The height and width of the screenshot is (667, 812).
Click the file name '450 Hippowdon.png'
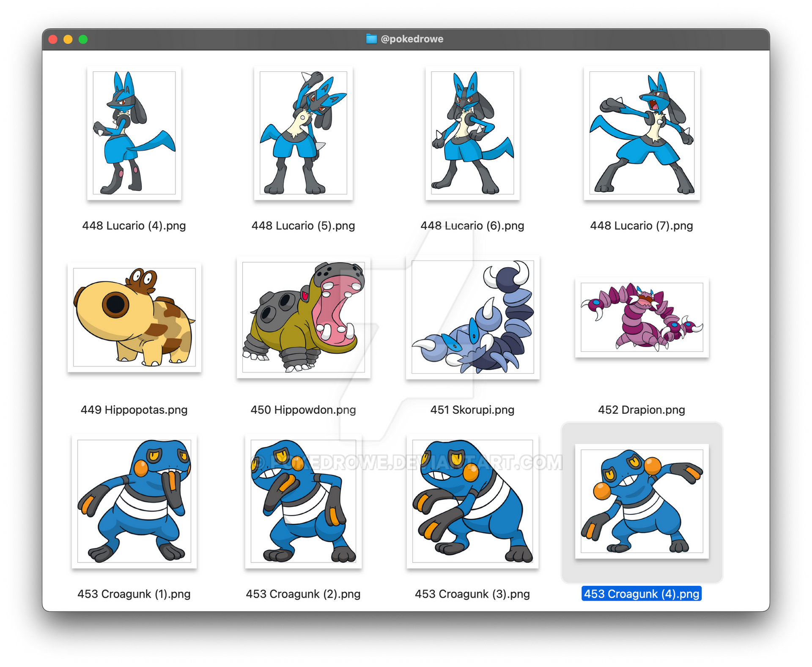point(303,410)
